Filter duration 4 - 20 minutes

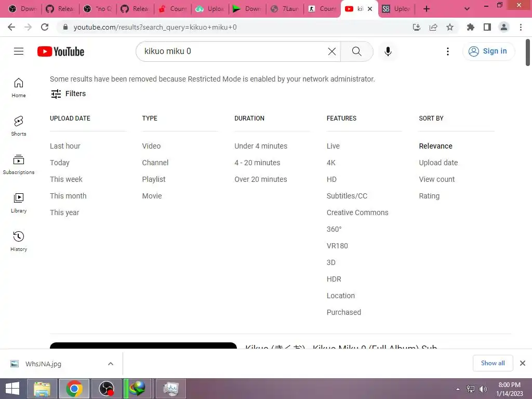click(x=257, y=163)
